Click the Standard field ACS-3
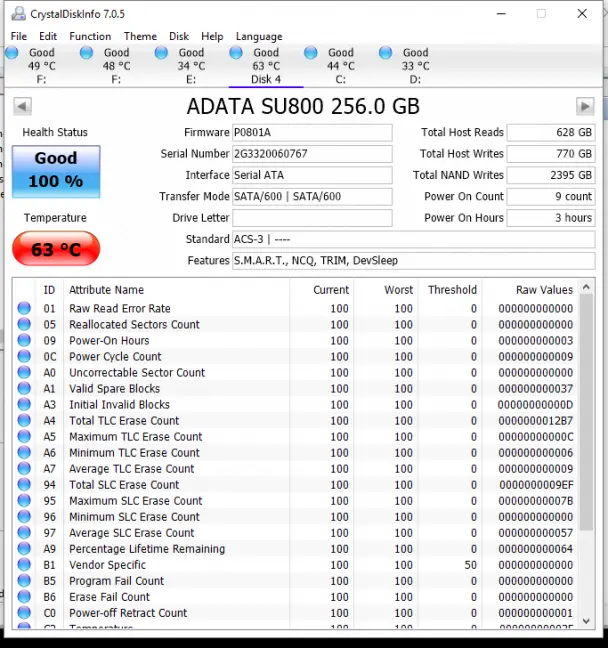This screenshot has height=648, width=608. 414,239
